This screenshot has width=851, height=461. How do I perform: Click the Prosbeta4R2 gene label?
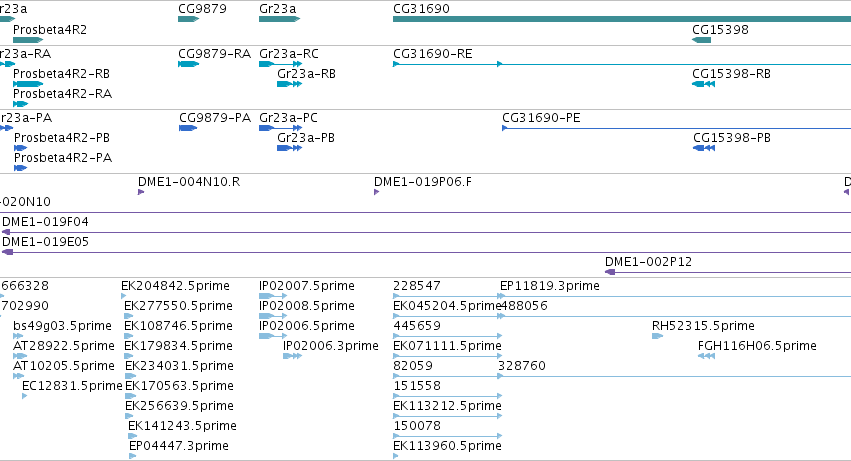50,29
